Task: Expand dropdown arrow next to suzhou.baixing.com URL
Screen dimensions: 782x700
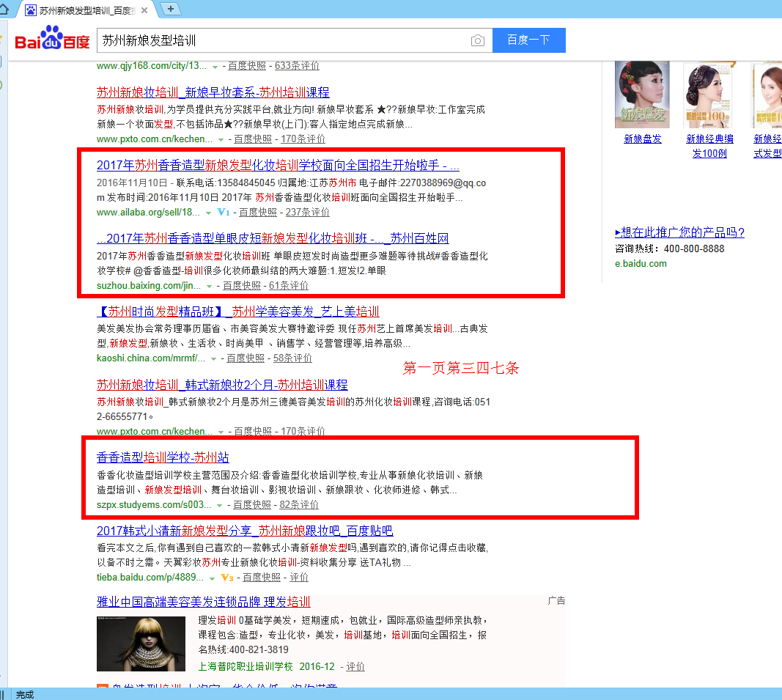Action: pyautogui.click(x=210, y=287)
